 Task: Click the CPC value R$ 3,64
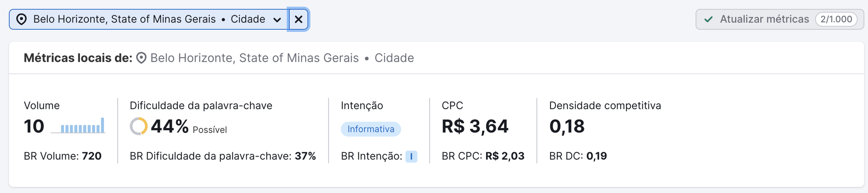(x=475, y=126)
